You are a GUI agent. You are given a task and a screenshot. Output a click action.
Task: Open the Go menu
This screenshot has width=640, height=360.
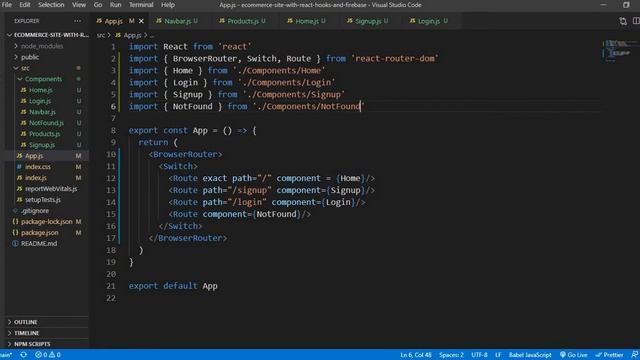click(x=98, y=5)
